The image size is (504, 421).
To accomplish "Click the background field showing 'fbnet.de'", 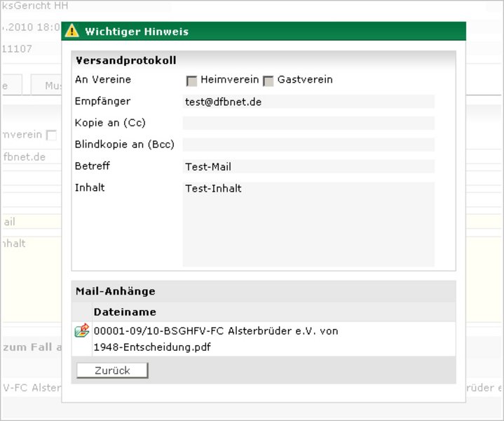I will 28,157.
